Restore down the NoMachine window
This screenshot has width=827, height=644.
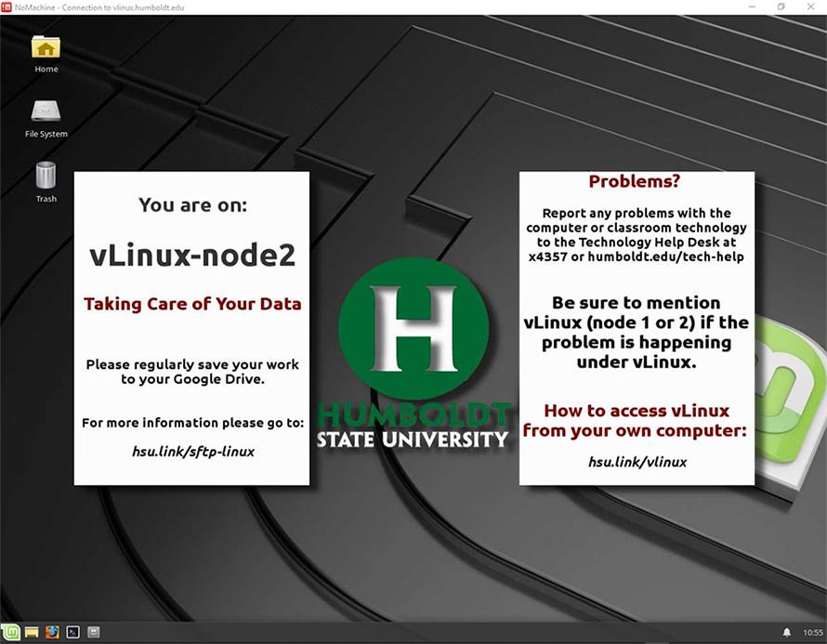pos(781,7)
